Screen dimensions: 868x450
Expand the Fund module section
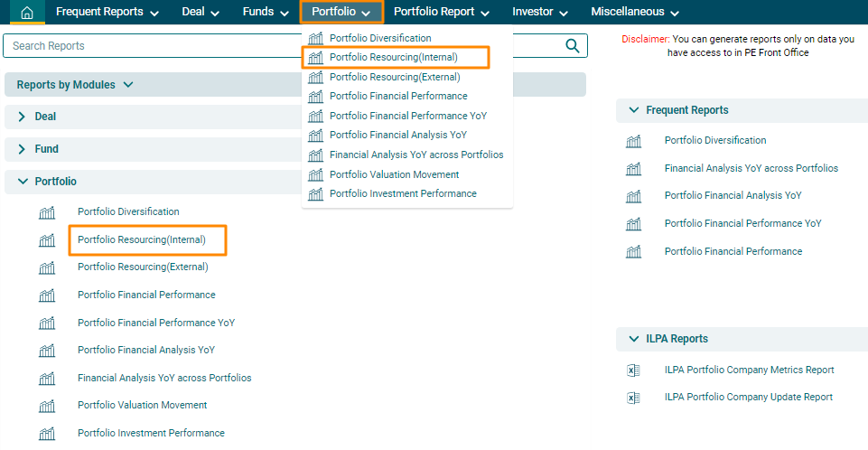23,149
